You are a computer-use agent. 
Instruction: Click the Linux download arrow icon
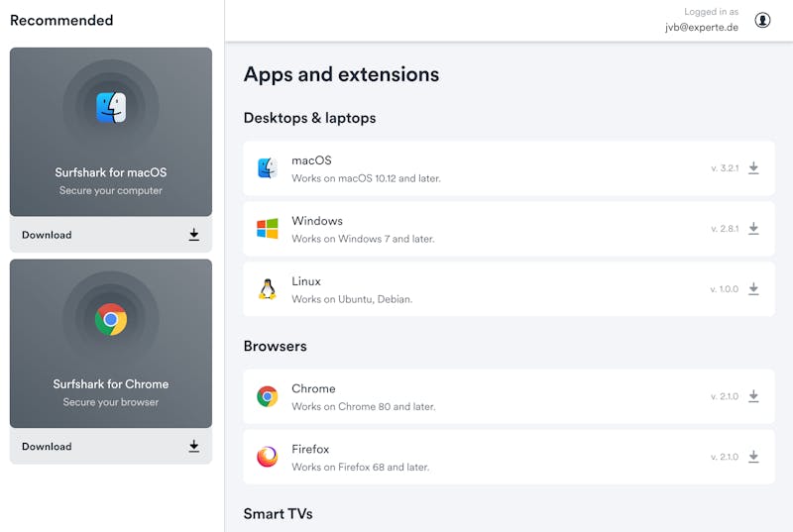[x=753, y=289]
